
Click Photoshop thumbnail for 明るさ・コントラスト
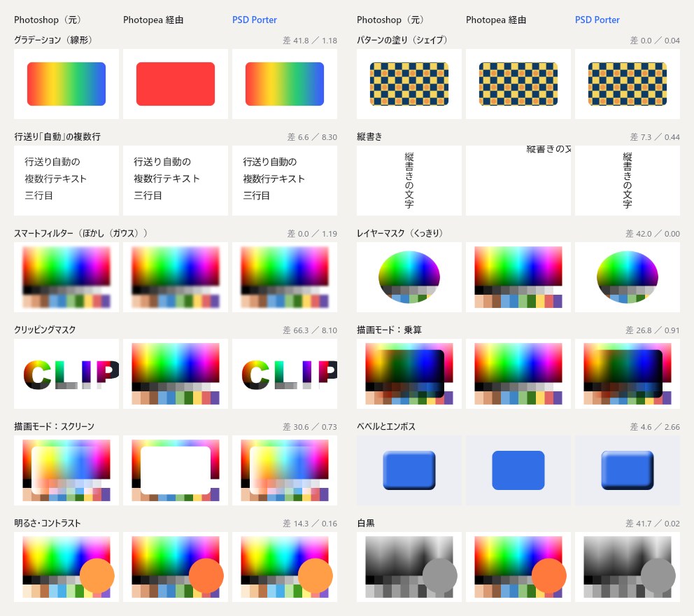66,567
